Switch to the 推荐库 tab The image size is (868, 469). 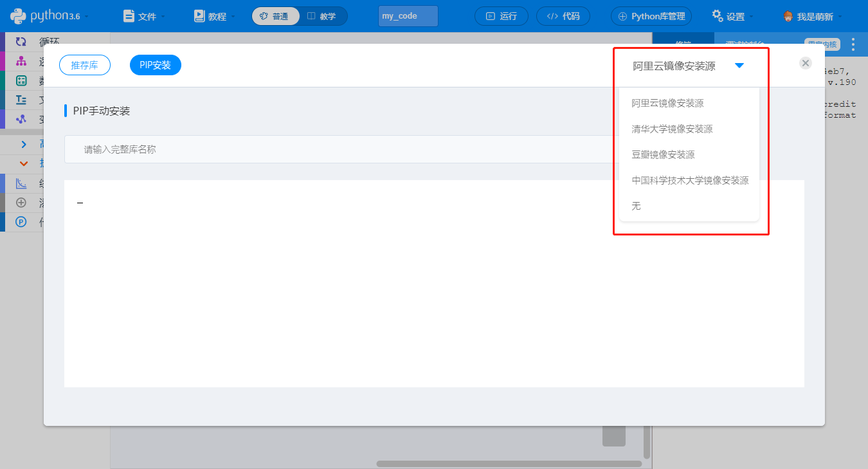click(x=85, y=66)
